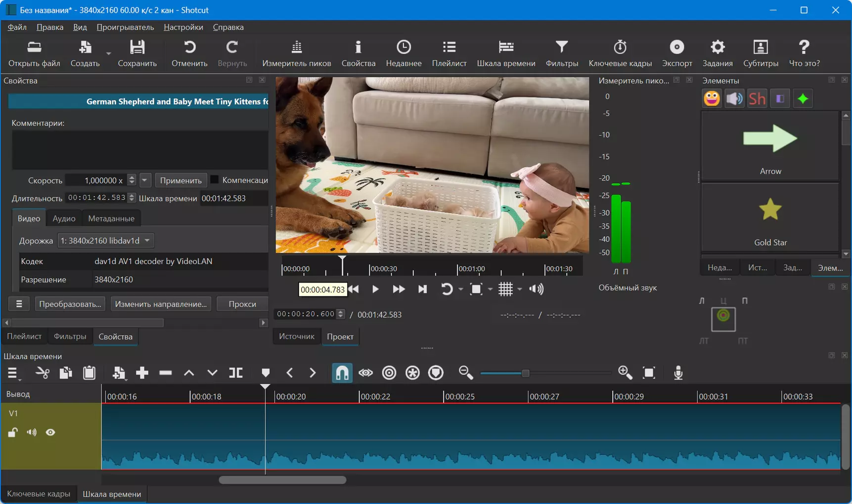852x504 pixels.
Task: Switch to the Audio properties tab
Action: coord(64,218)
